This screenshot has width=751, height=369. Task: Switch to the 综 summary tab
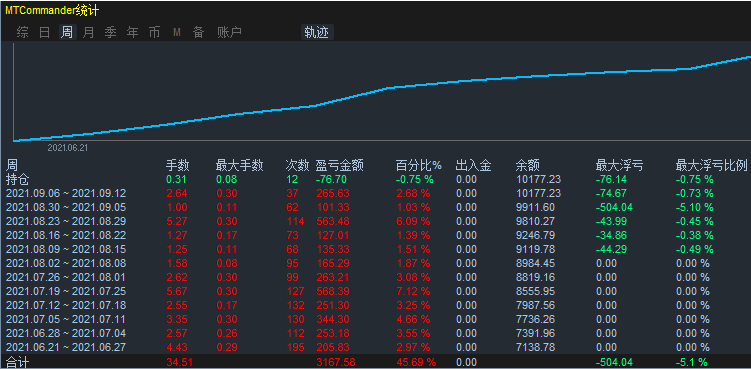pos(22,33)
